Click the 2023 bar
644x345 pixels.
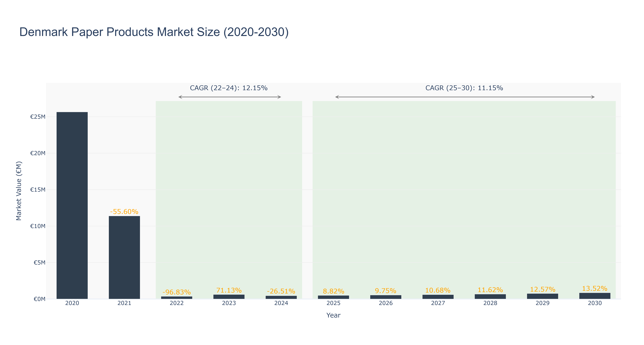(x=229, y=297)
